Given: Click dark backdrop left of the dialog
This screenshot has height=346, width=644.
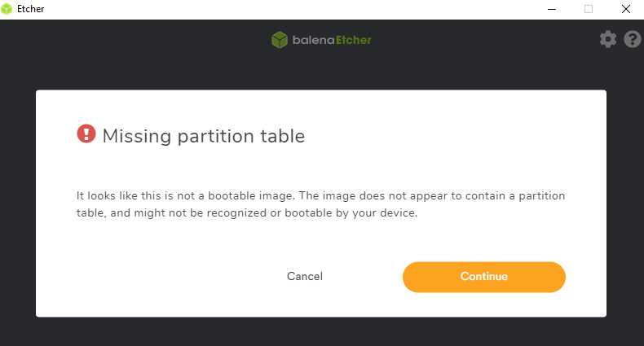Looking at the screenshot, I should pyautogui.click(x=17, y=204).
